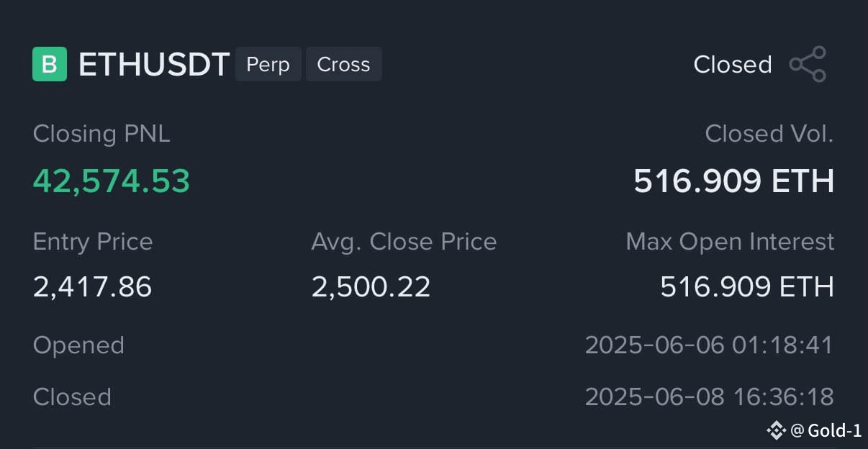Click the Closed status label
The image size is (868, 449).
click(733, 65)
